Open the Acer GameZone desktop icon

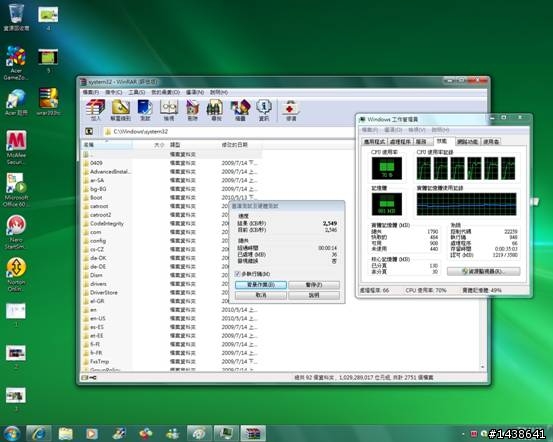coord(16,63)
